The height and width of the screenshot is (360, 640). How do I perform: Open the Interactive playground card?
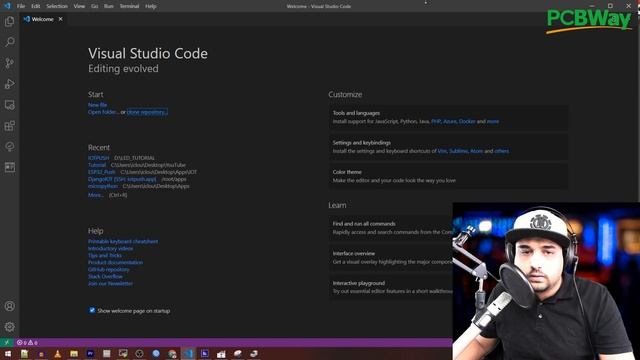391,287
